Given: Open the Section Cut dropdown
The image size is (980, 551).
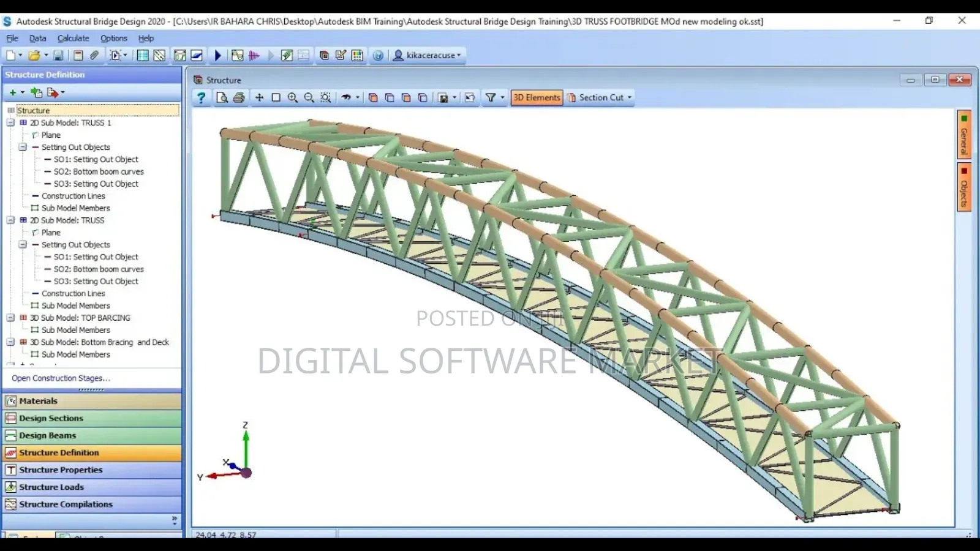Looking at the screenshot, I should pos(599,97).
